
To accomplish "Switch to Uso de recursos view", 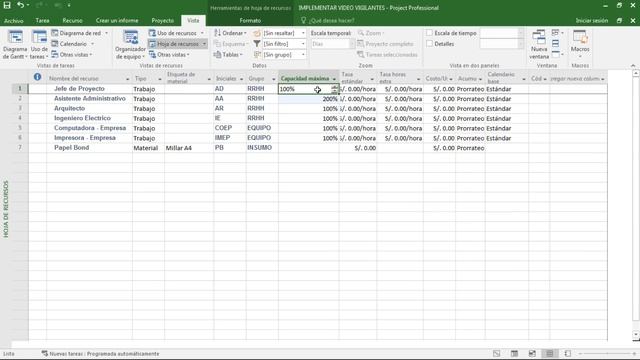I will (173, 33).
